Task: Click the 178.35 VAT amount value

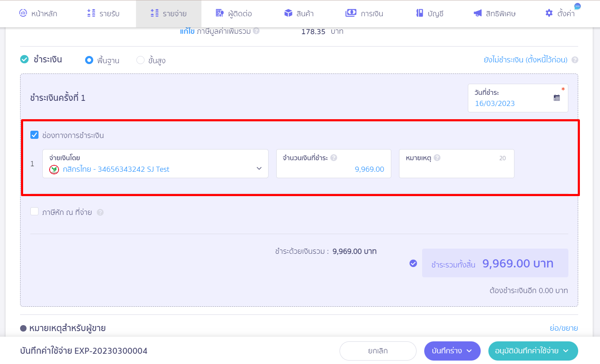Action: 313,32
